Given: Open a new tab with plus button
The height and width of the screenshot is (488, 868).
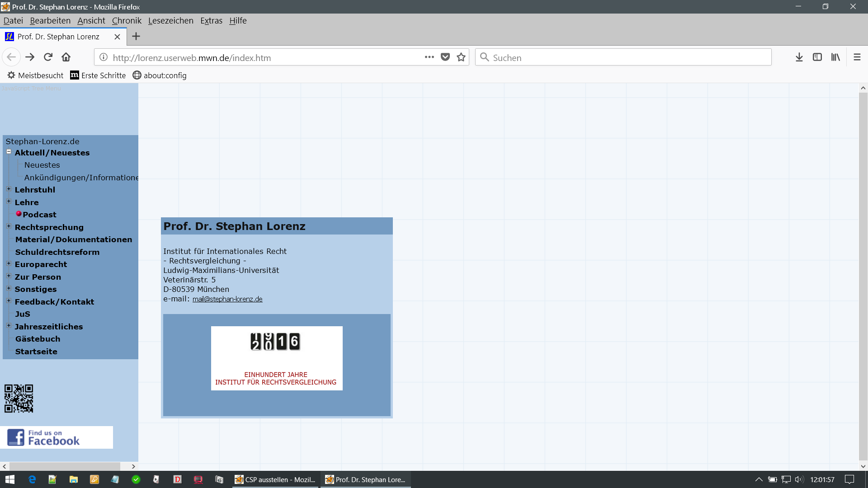Looking at the screenshot, I should pos(136,37).
